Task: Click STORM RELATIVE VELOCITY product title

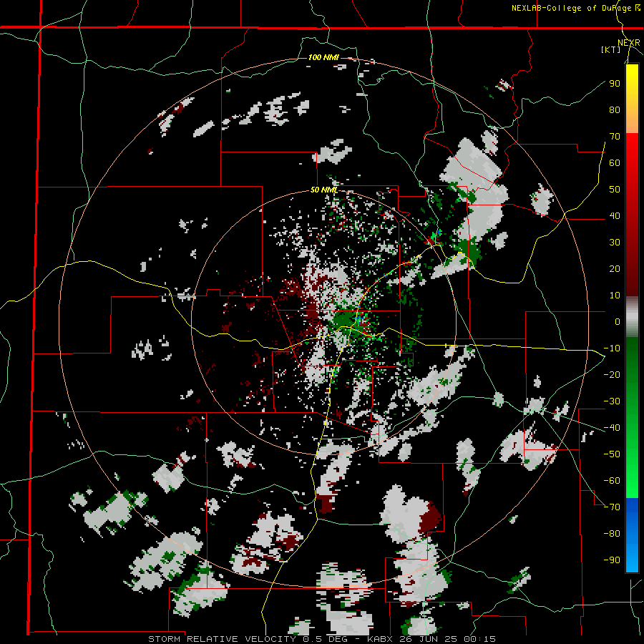Action: [x=224, y=639]
